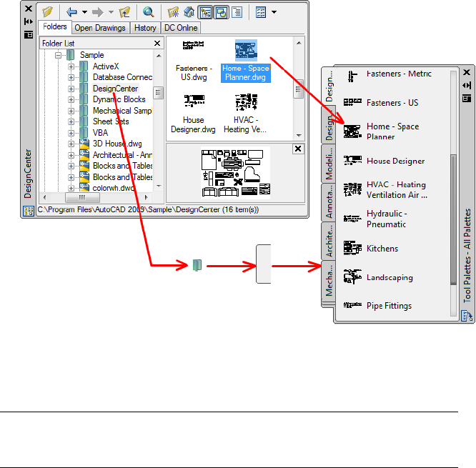Select the DesignCenter folder in tree

[115, 89]
